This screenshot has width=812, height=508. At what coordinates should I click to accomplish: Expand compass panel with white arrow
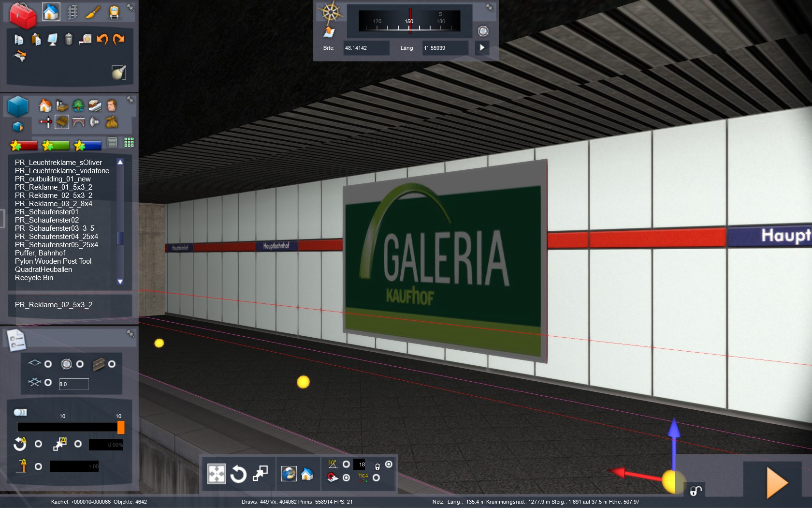pos(482,47)
